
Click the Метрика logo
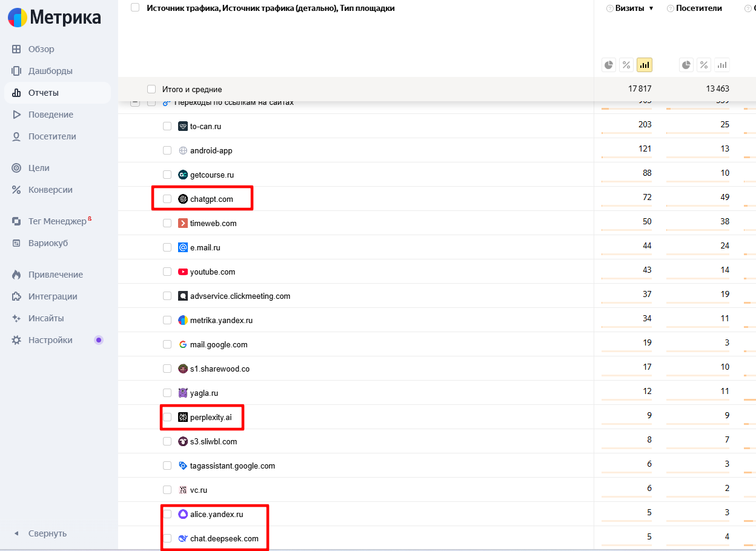(55, 18)
